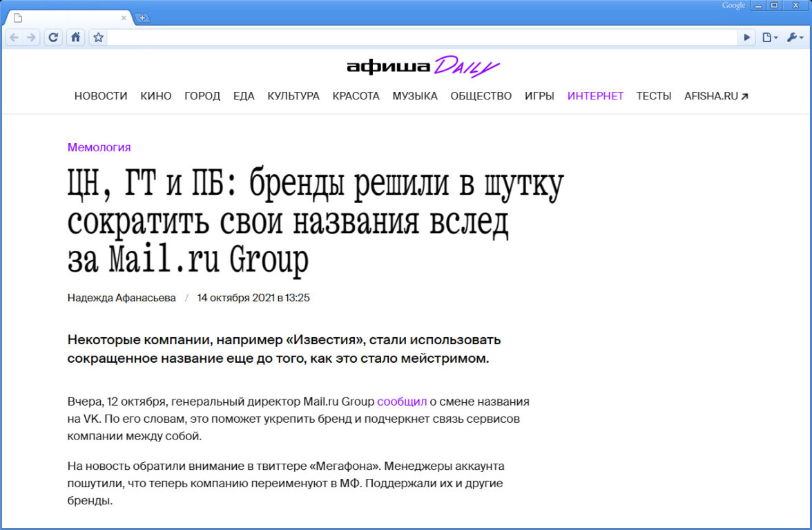812x530 pixels.
Task: Open the page menu dropdown icon
Action: coord(770,37)
